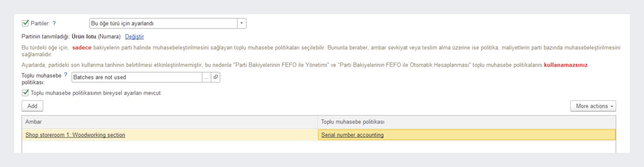Click the help icon next to Toplu muhasebe politikası

(66, 75)
